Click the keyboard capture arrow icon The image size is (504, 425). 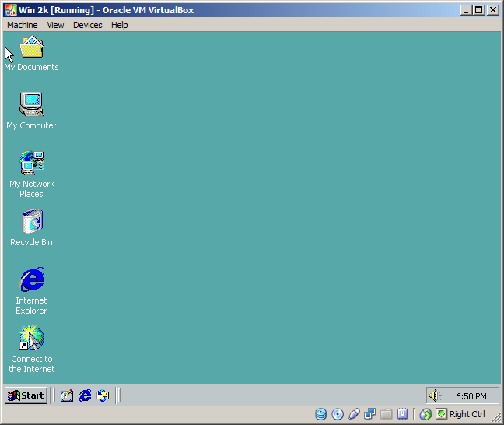[x=441, y=414]
